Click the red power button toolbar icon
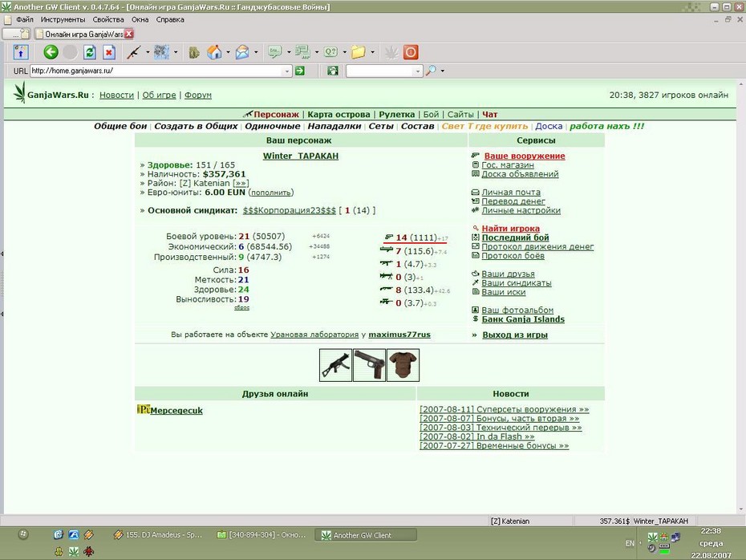The image size is (746, 560). pyautogui.click(x=411, y=52)
